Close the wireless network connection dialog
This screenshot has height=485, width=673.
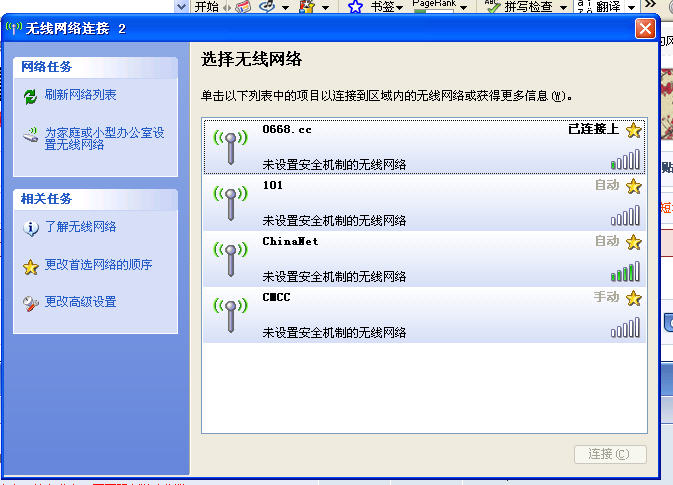tap(645, 28)
